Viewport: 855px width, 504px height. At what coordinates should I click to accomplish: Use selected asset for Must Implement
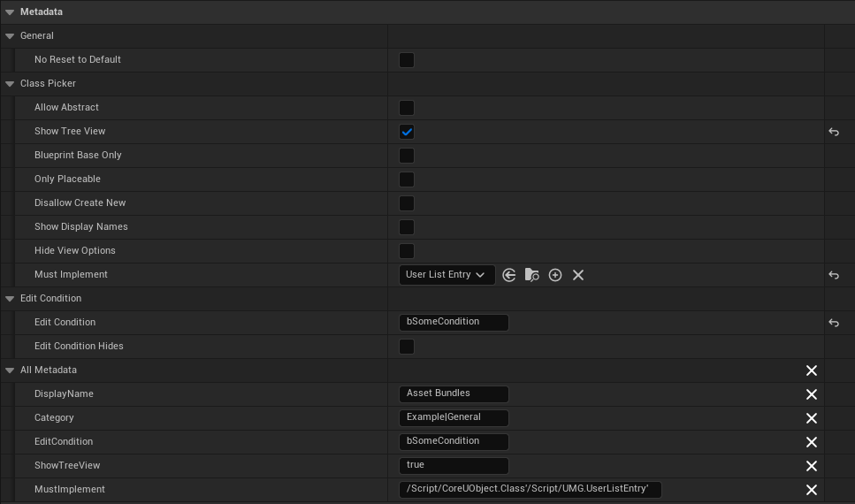point(508,275)
